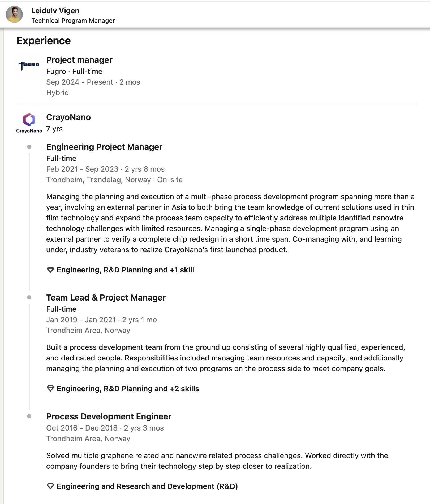The width and height of the screenshot is (430, 504).
Task: Click timeline dot beside Process Development Engineer
Action: (29, 416)
